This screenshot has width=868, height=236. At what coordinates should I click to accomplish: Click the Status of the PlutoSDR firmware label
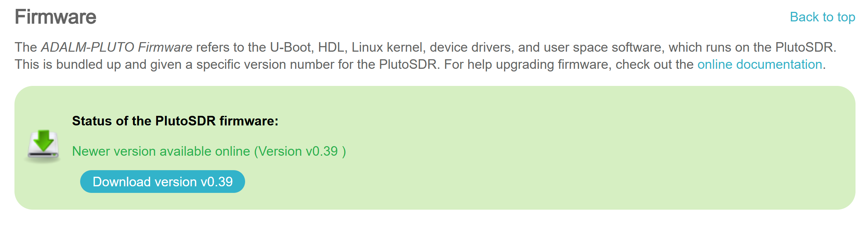tap(174, 121)
